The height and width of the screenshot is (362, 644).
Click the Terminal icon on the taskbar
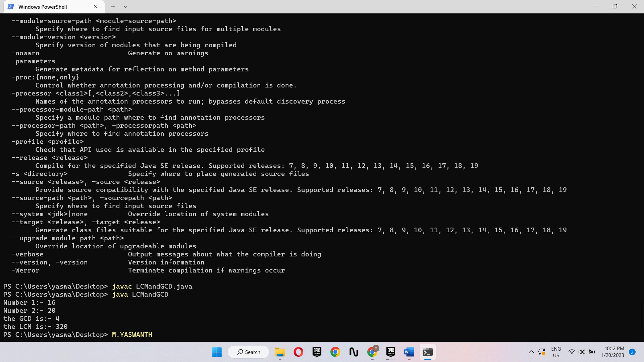click(x=427, y=352)
